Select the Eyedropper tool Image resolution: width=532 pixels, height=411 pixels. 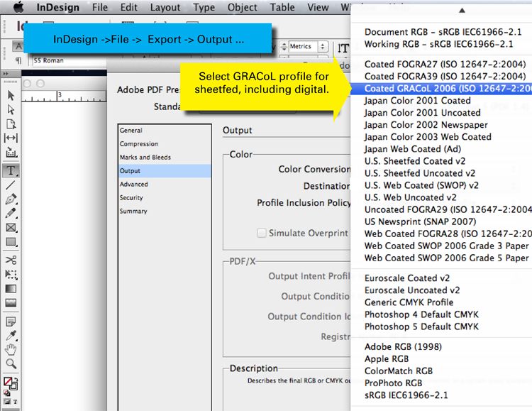pyautogui.click(x=11, y=336)
